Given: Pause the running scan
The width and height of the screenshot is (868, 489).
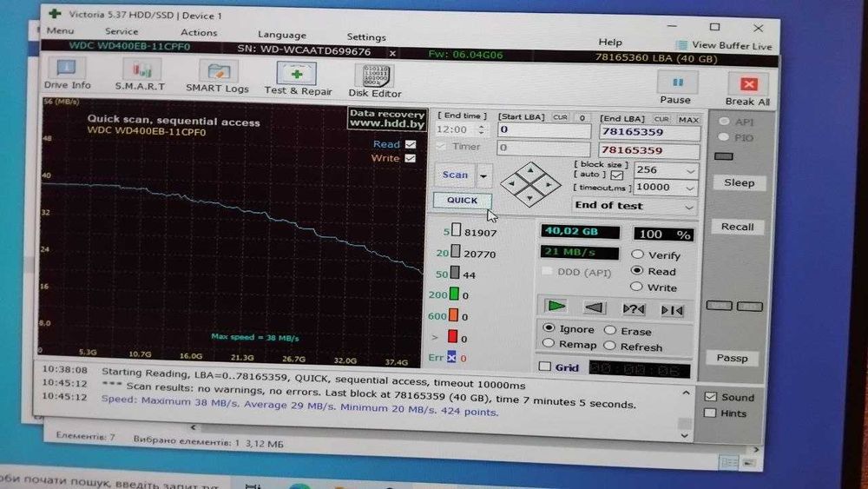Looking at the screenshot, I should tap(677, 82).
